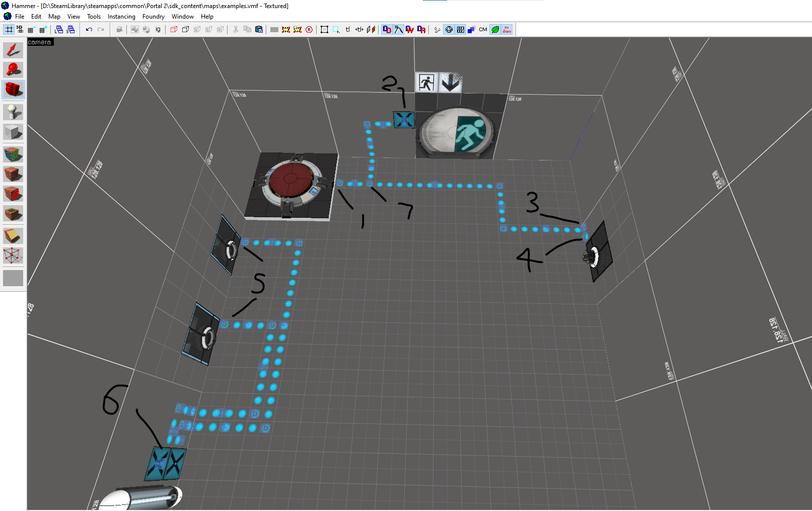Toggle auto-selection mode
Screen dimensions: 812x511
pos(336,30)
